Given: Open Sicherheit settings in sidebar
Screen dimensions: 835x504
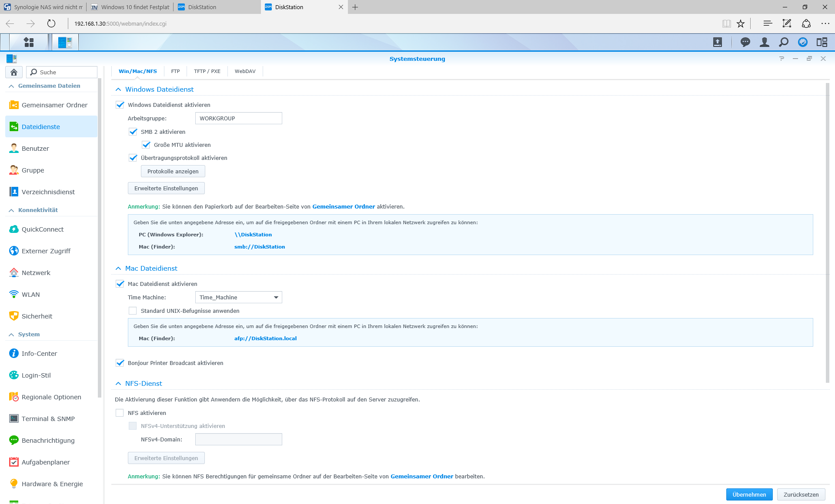Looking at the screenshot, I should 37,316.
